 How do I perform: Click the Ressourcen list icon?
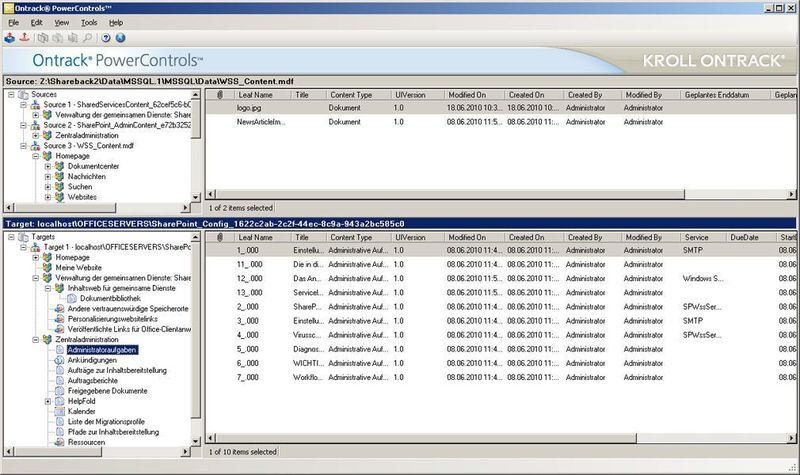click(x=60, y=442)
